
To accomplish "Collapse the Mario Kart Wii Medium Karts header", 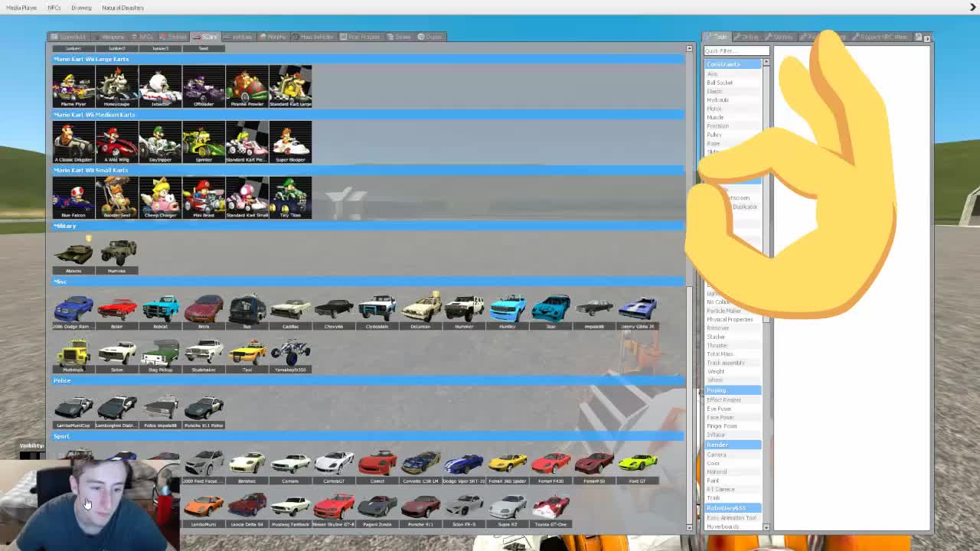I will pyautogui.click(x=368, y=115).
